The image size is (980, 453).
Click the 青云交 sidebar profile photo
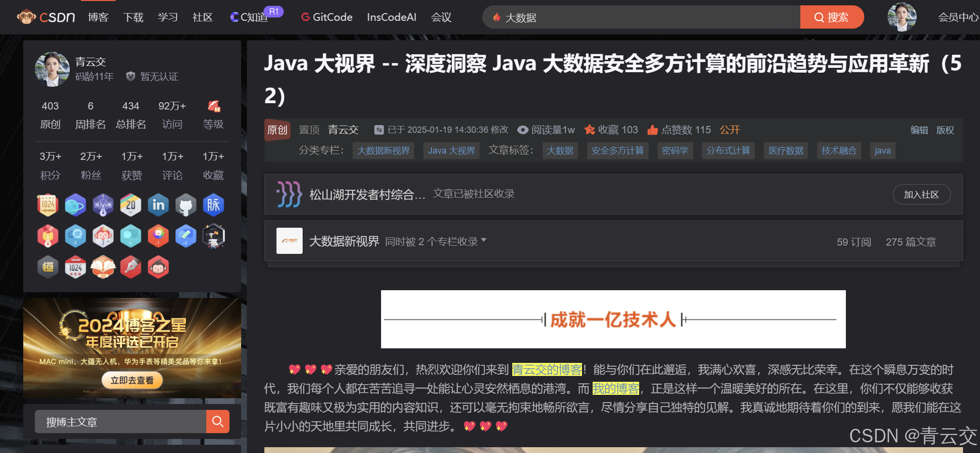(x=52, y=69)
